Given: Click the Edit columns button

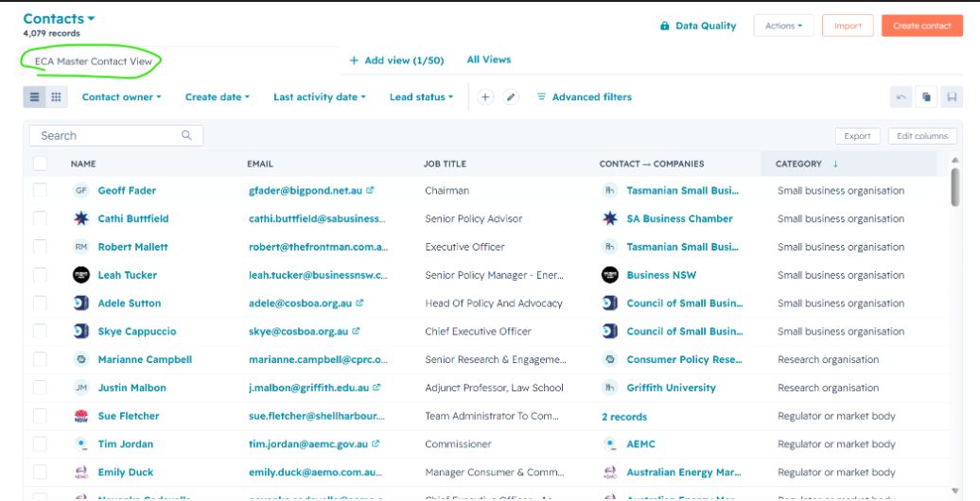Looking at the screenshot, I should [x=922, y=136].
